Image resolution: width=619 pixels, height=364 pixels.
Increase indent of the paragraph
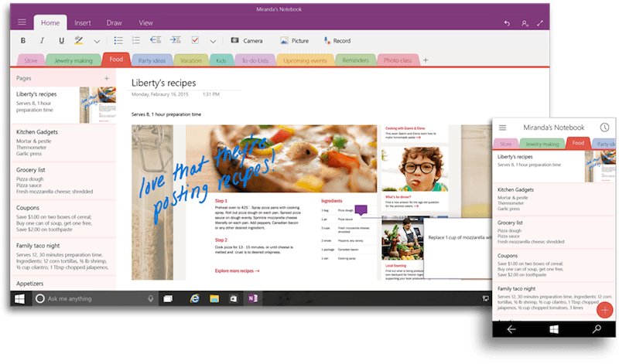click(175, 40)
